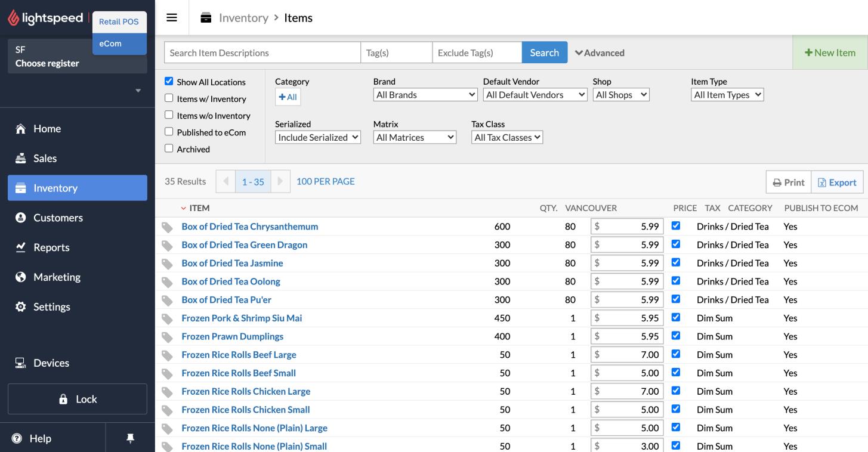Click tag icon for Frozen Rice Rolls Beef Small
Image resolution: width=868 pixels, height=452 pixels.
coord(168,374)
